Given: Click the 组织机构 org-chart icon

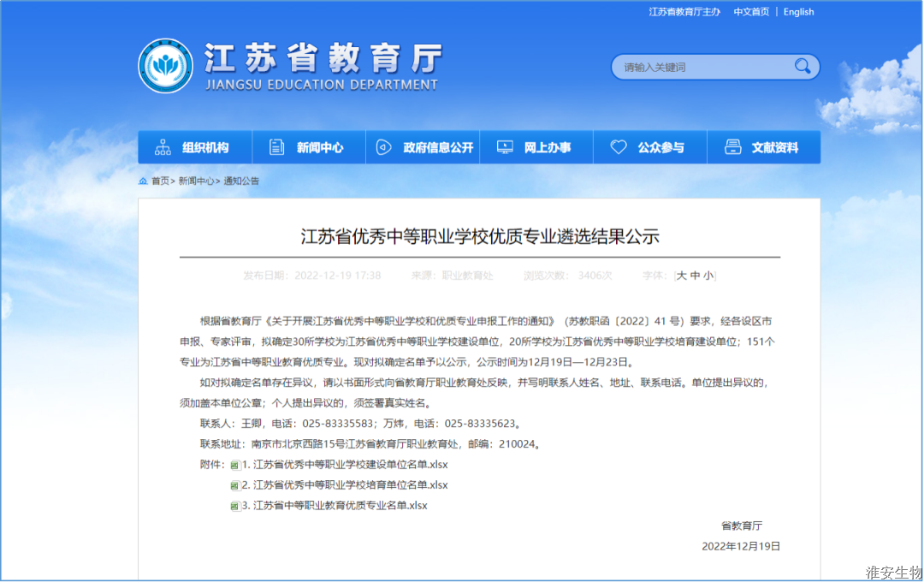Looking at the screenshot, I should (161, 146).
